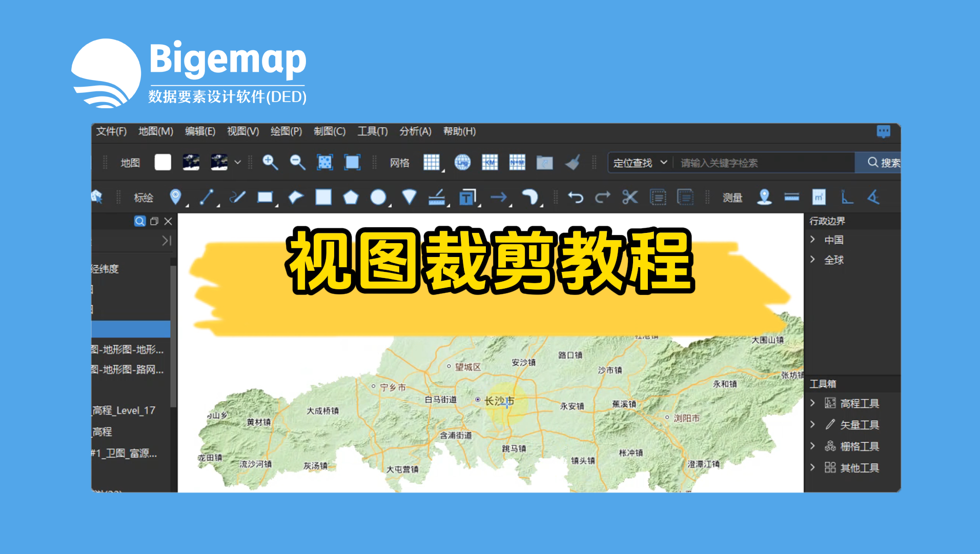This screenshot has height=554, width=980.
Task: Expand the 栅格工具 toolbox group
Action: point(813,446)
